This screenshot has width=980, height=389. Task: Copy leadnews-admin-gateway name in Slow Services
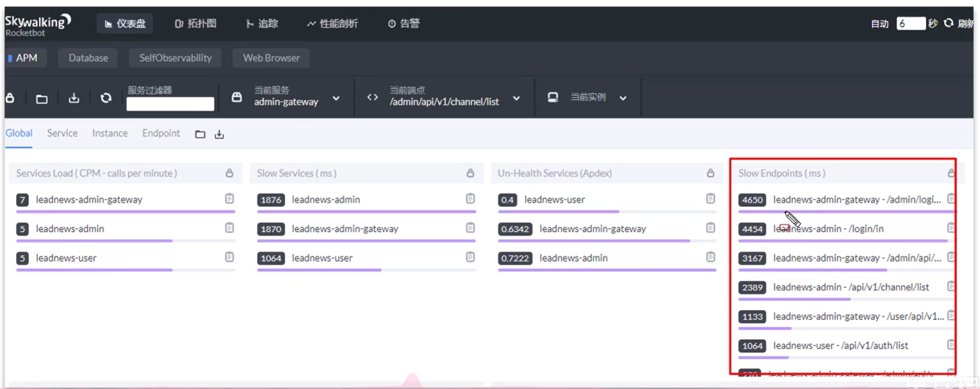coord(470,228)
